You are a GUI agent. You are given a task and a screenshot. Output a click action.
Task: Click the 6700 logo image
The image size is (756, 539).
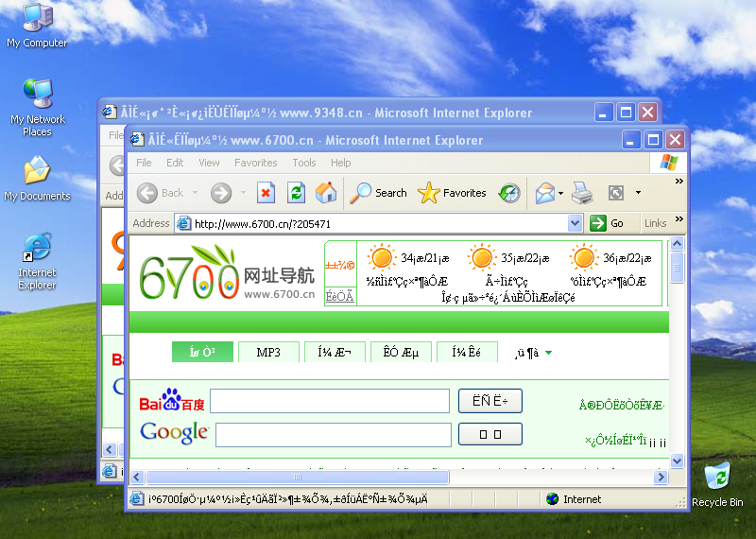click(x=227, y=273)
